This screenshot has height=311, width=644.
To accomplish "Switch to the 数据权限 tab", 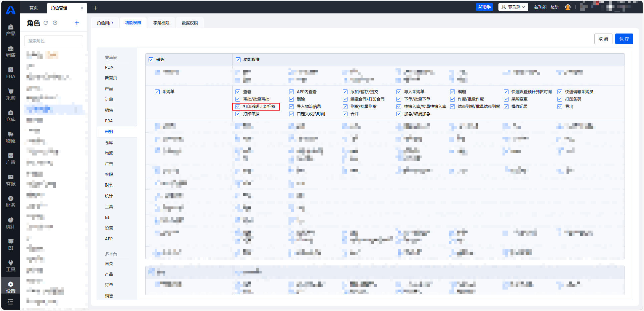I will click(190, 23).
